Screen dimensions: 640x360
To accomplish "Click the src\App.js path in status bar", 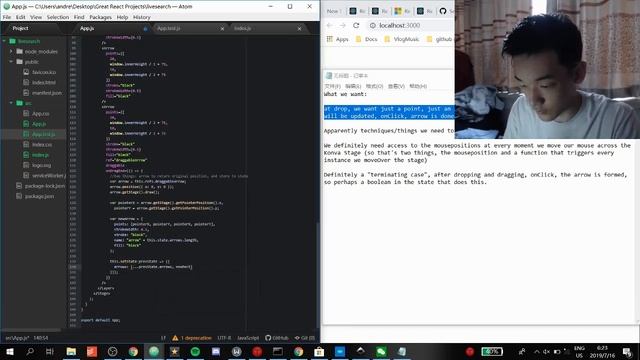I will [x=17, y=338].
